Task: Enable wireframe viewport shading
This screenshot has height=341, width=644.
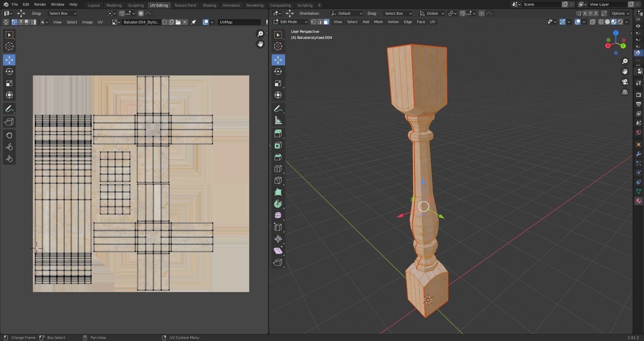Action: (601, 22)
